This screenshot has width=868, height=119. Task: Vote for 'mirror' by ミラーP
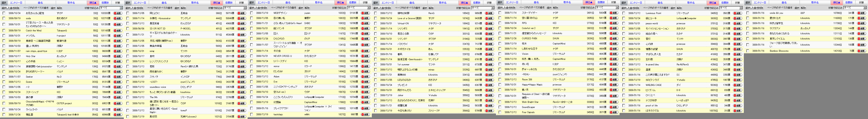(x=365, y=67)
